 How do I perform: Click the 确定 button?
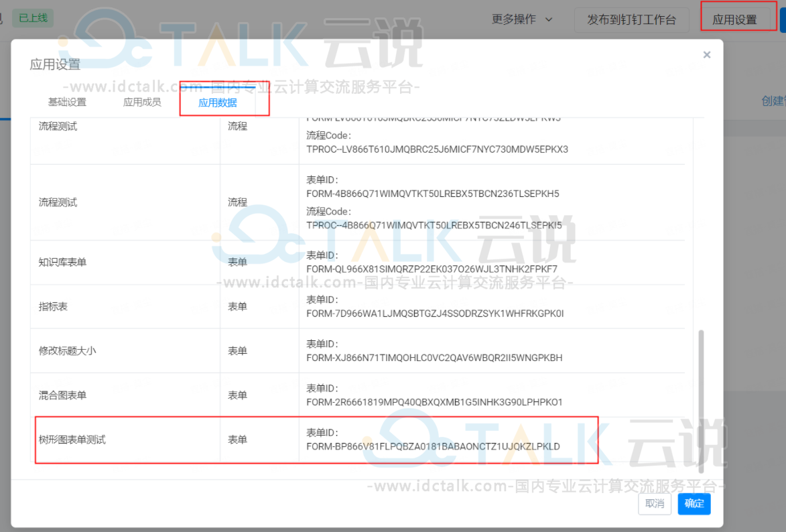[x=694, y=503]
